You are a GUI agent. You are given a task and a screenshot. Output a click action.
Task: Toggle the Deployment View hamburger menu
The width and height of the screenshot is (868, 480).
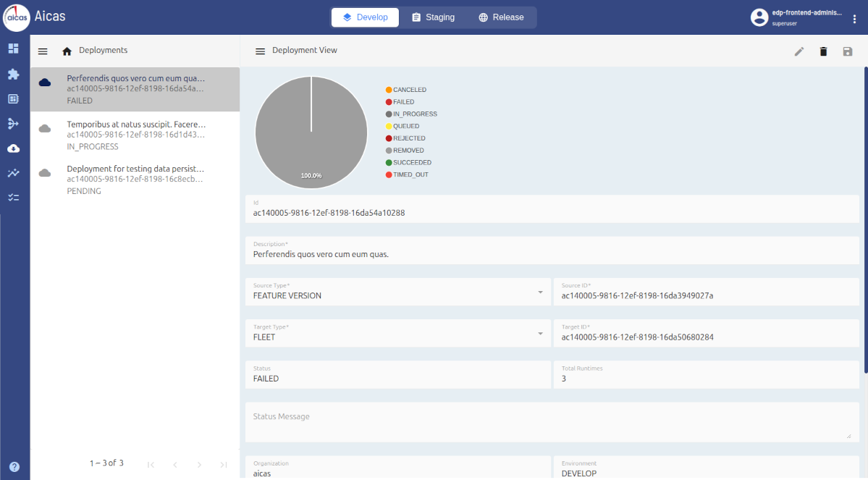click(x=260, y=51)
